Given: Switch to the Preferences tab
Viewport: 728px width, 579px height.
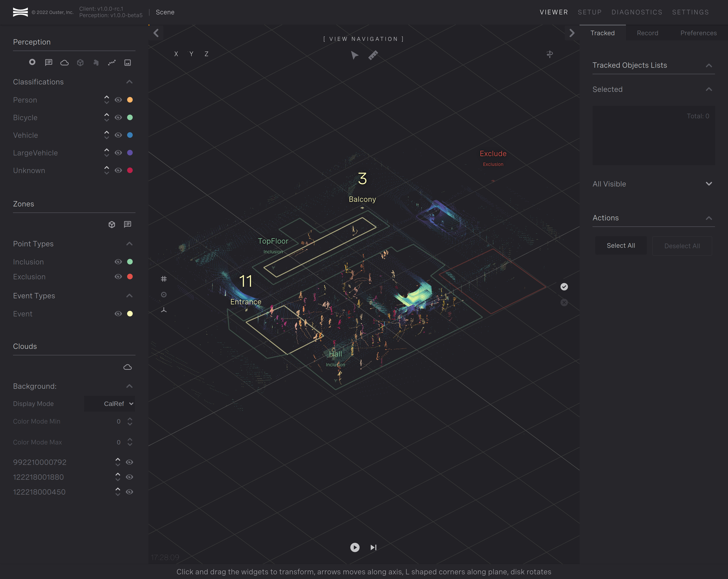Looking at the screenshot, I should (698, 33).
